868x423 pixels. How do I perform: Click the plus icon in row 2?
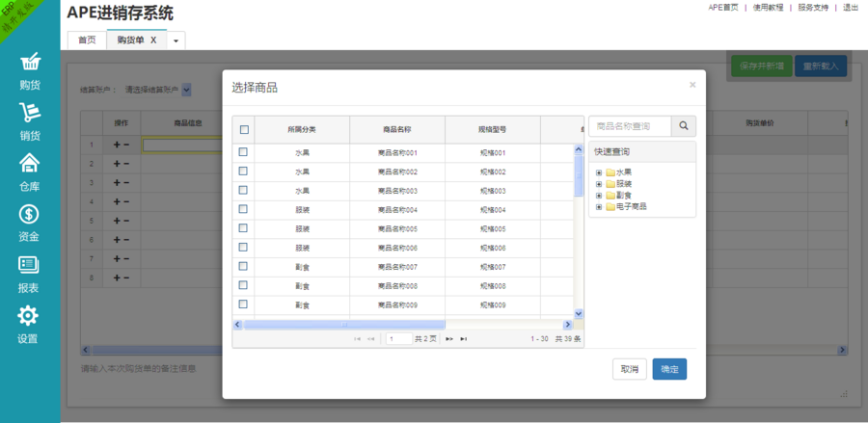(117, 164)
